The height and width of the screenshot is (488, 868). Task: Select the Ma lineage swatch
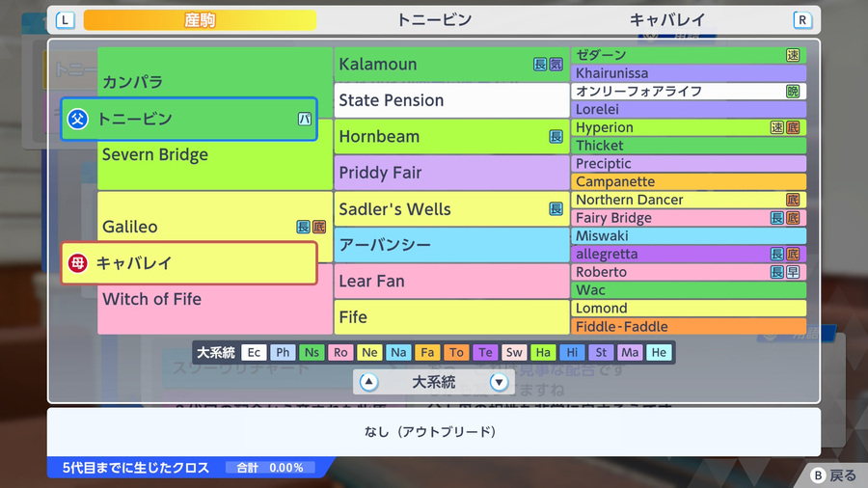(x=630, y=352)
